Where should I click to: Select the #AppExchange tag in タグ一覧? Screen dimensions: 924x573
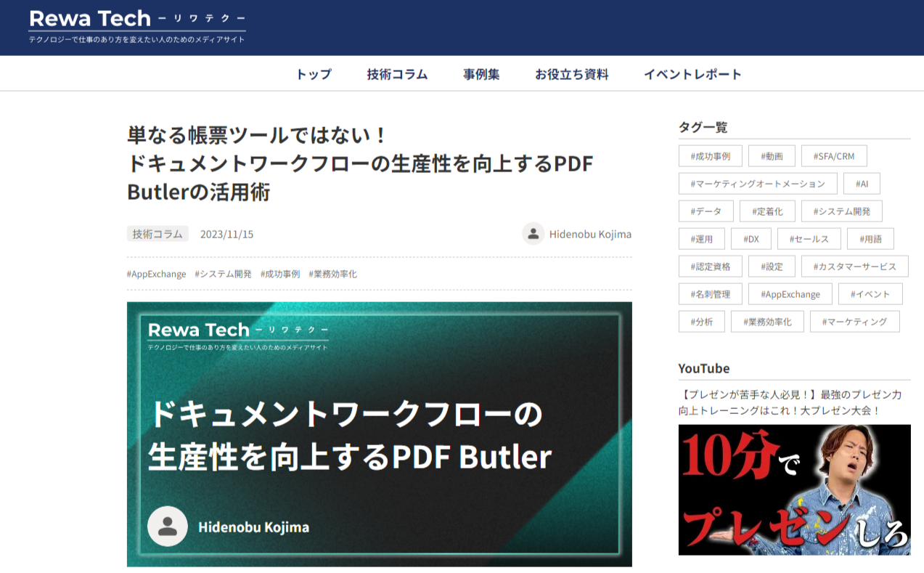[x=790, y=294]
